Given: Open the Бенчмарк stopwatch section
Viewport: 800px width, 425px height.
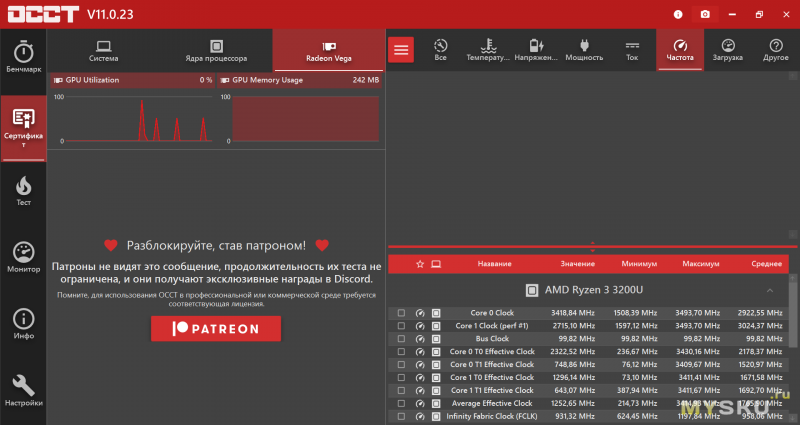Looking at the screenshot, I should point(23,56).
